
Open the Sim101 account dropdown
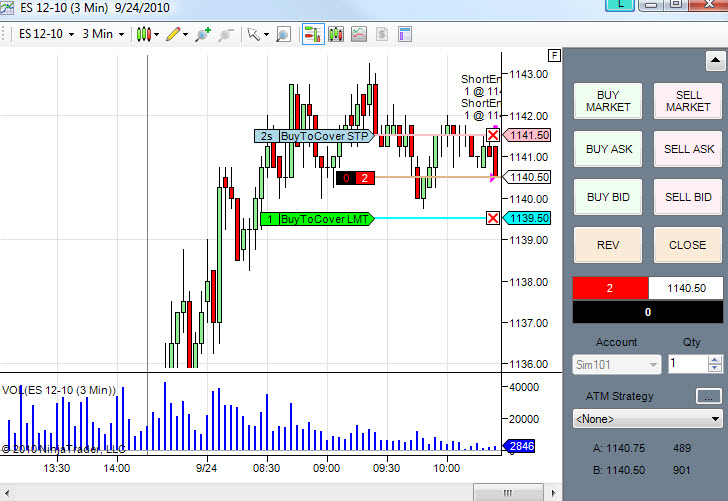click(616, 364)
